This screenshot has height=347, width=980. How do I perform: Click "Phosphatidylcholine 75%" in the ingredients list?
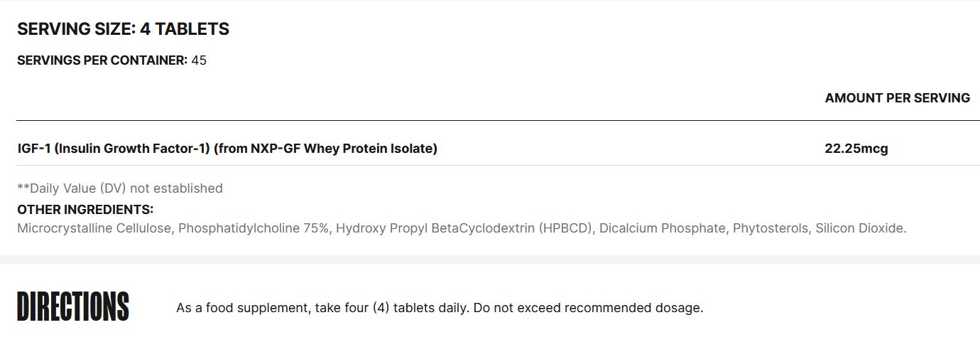(x=254, y=228)
